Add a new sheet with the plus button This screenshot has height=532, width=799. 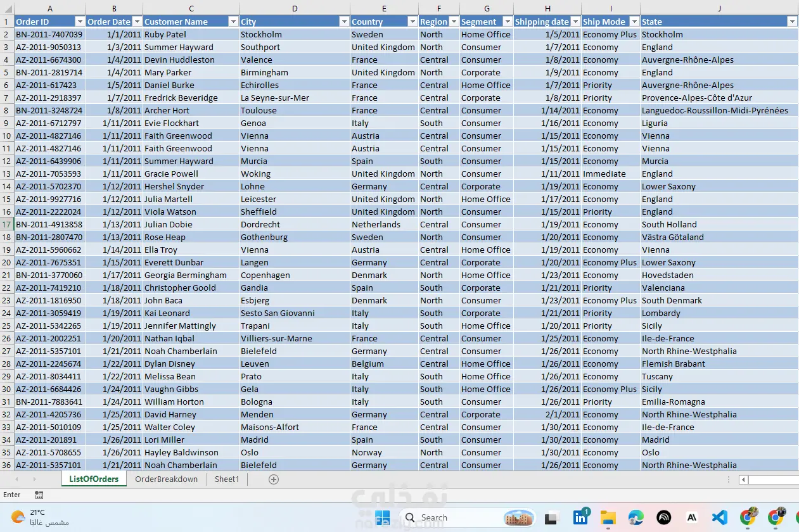[274, 479]
